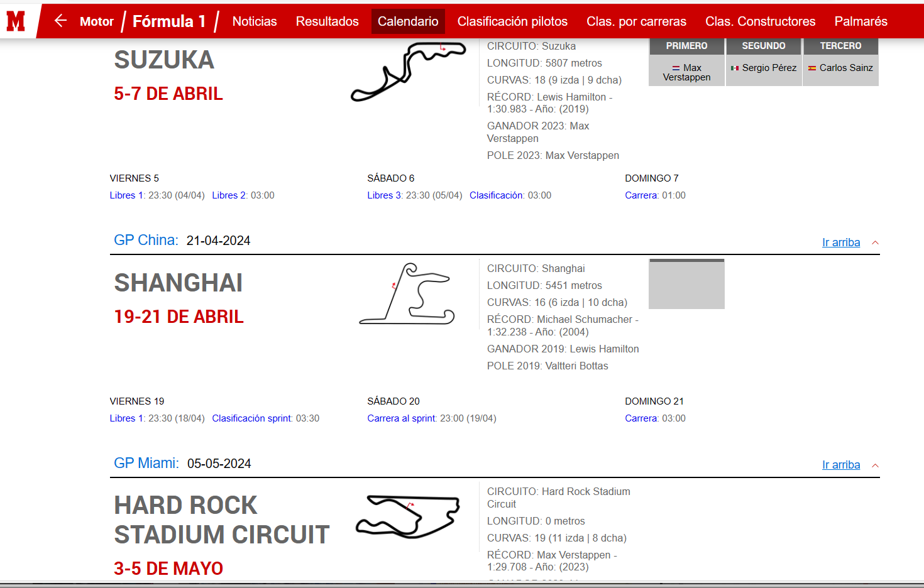
Task: Open Clas. Constructores tab
Action: (x=761, y=21)
